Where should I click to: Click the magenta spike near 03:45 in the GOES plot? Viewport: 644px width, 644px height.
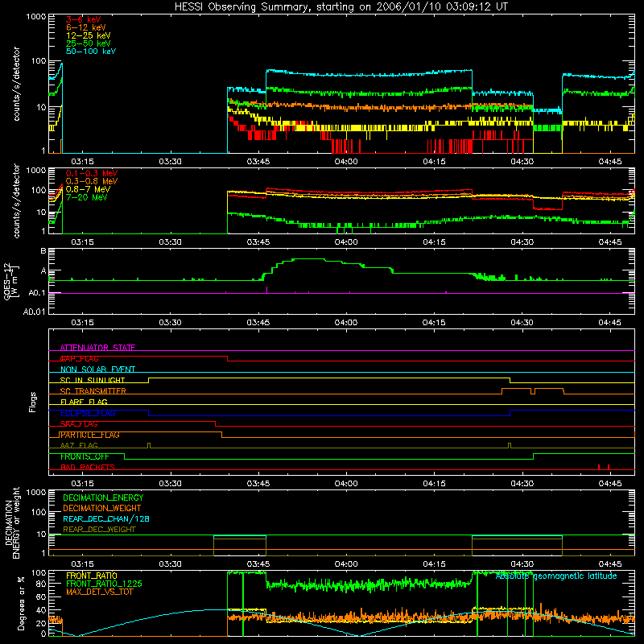coord(267,290)
